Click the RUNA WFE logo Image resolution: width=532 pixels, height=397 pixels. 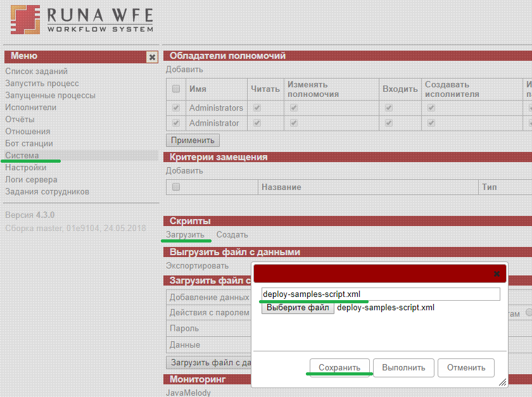(82, 20)
